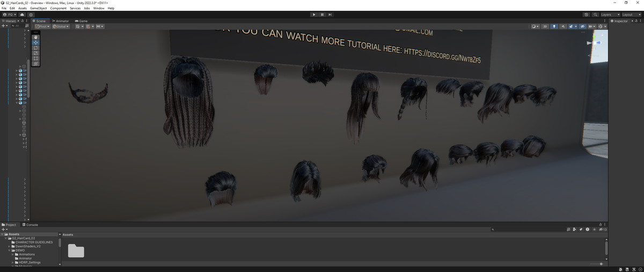Open Hierarchy create plus dropdown
This screenshot has width=644, height=272.
click(4, 26)
